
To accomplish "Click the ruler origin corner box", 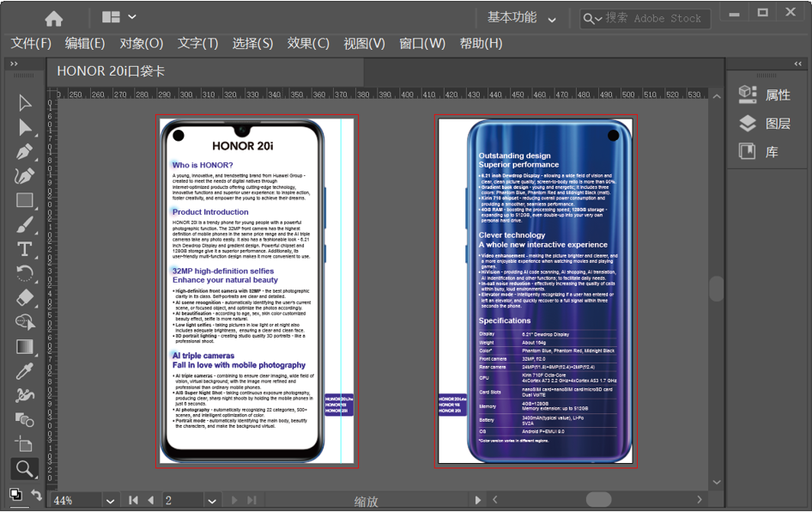I will [x=52, y=94].
